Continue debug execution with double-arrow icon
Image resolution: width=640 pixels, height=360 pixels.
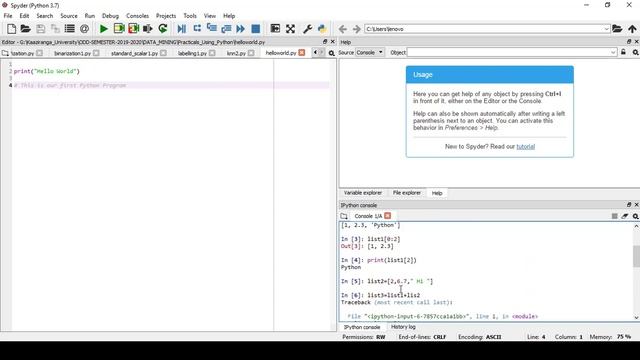coord(241,29)
